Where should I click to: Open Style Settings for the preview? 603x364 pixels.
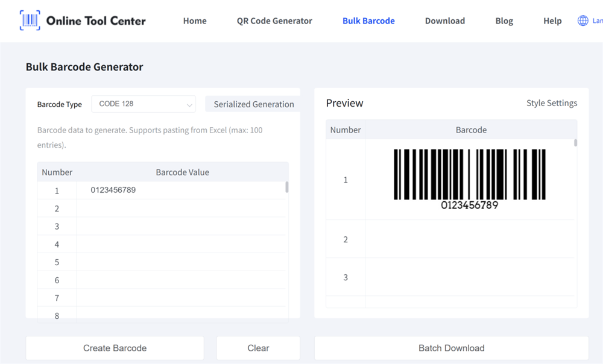(x=551, y=102)
